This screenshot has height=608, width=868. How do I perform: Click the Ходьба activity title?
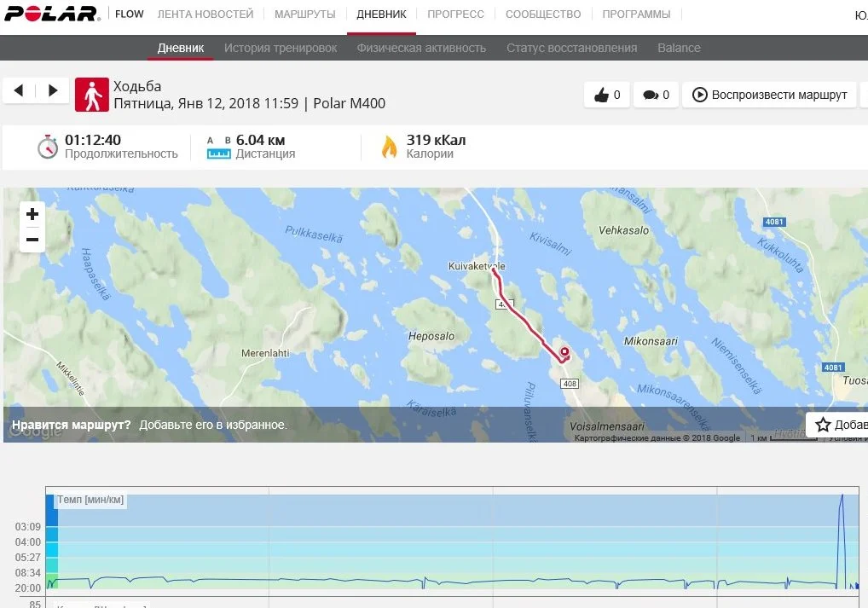[137, 86]
